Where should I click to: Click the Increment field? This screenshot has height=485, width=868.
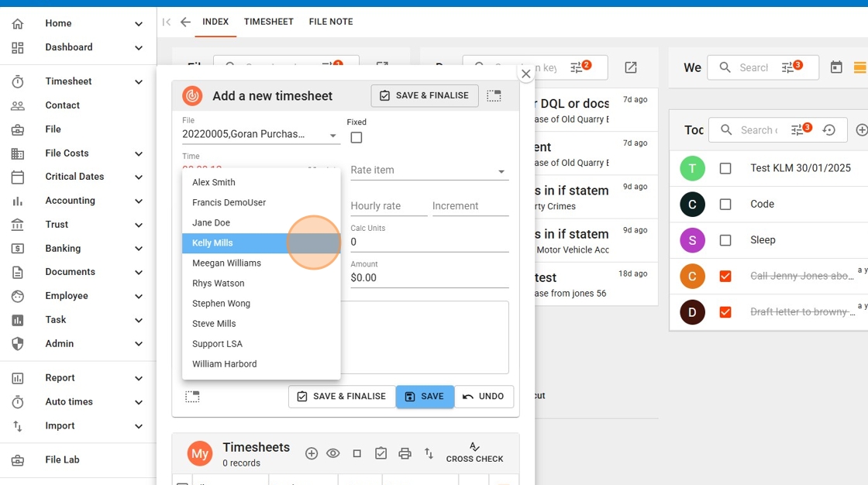[470, 206]
